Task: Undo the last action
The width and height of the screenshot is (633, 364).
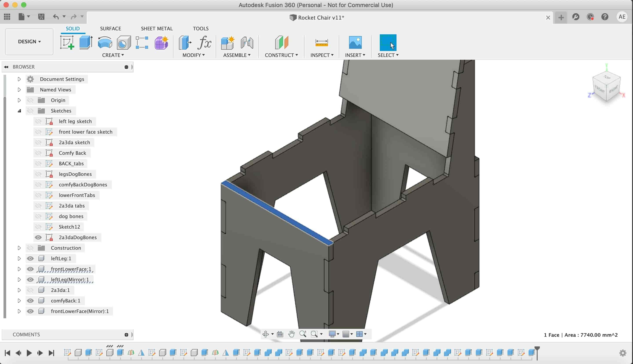Action: click(56, 17)
